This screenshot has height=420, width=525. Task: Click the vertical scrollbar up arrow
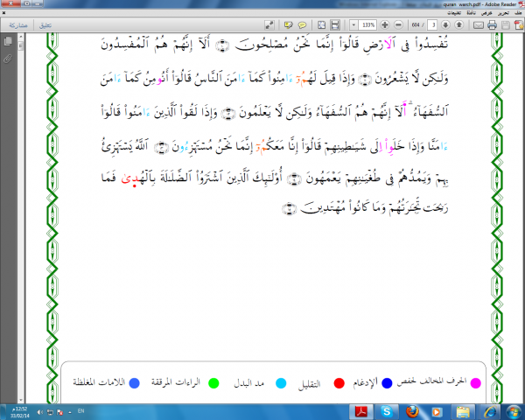tap(21, 37)
